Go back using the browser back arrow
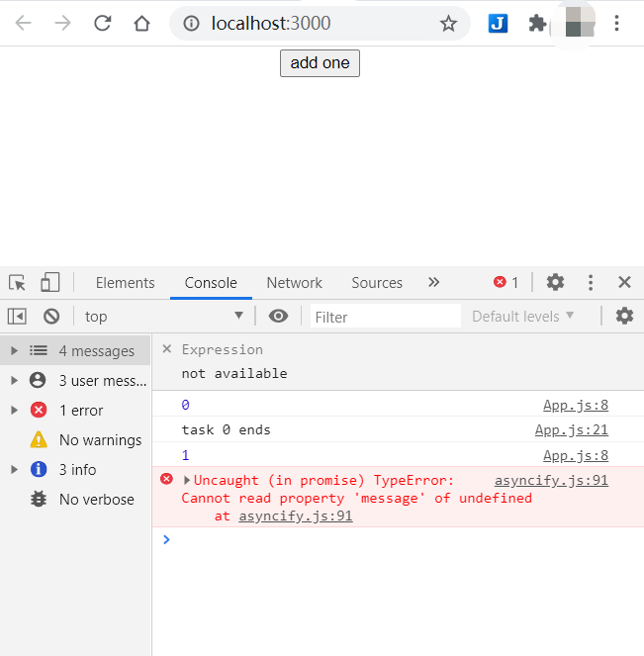Viewport: 644px width, 656px height. [24, 23]
